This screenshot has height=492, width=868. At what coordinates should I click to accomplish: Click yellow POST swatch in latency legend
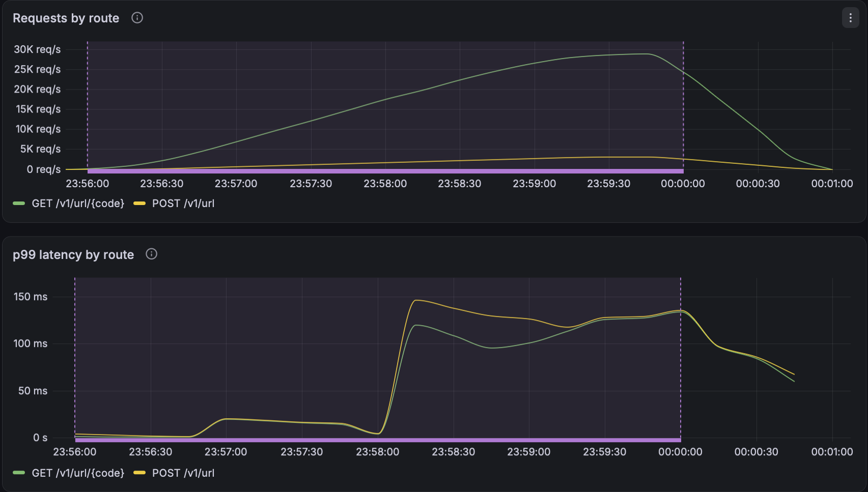click(x=139, y=473)
